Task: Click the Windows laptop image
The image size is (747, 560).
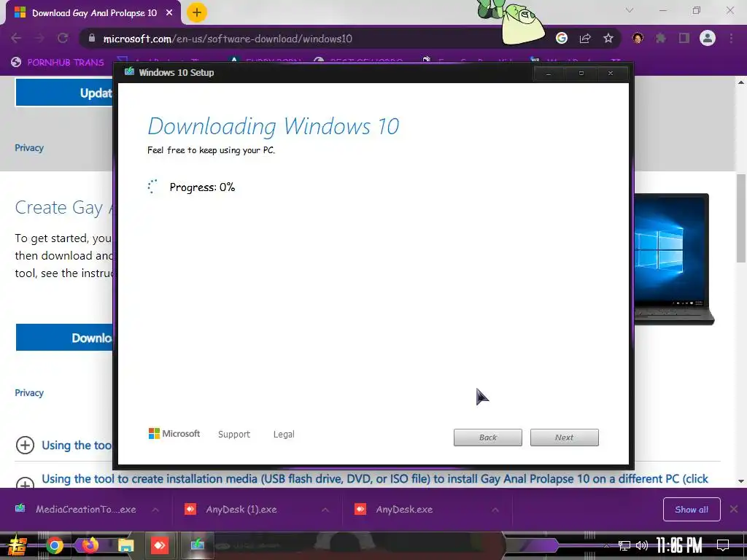Action: click(x=673, y=260)
